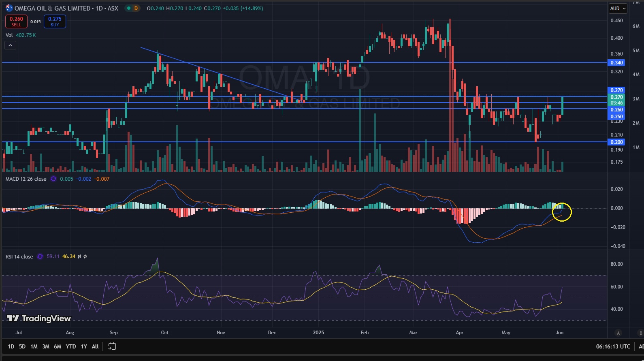Click the 1M volume axis label

(636, 147)
